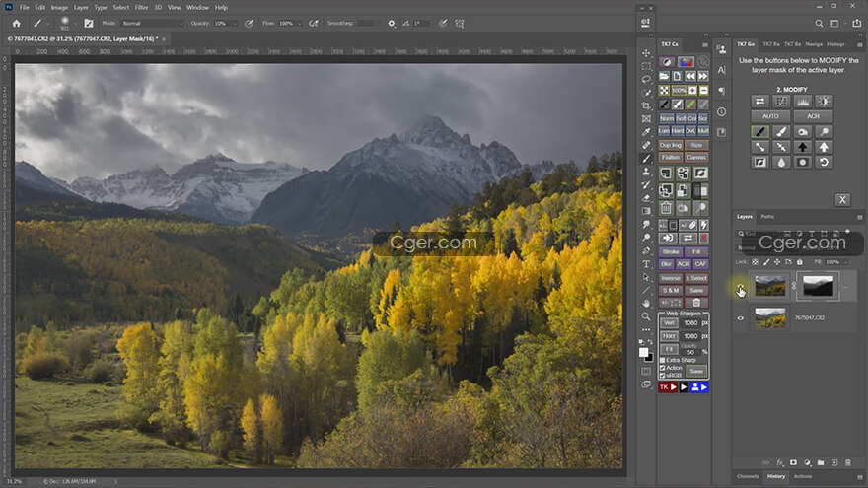This screenshot has width=868, height=488.
Task: Click the Home icon in options bar
Action: click(16, 24)
